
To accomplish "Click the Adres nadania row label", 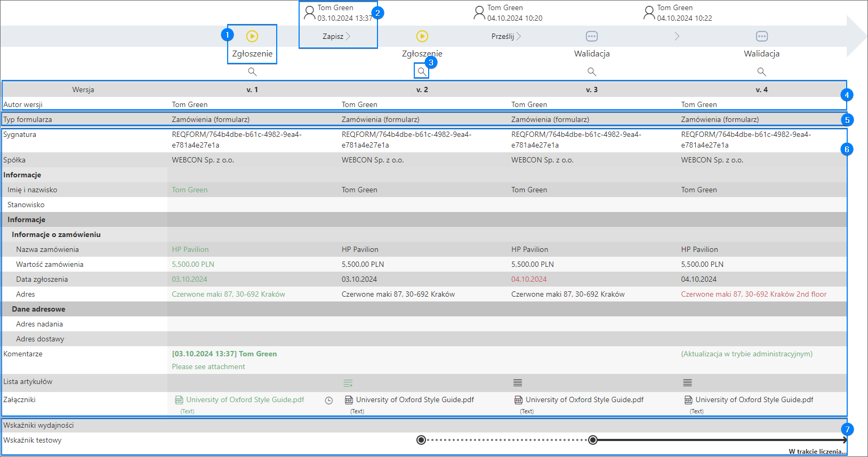I will pyautogui.click(x=39, y=324).
